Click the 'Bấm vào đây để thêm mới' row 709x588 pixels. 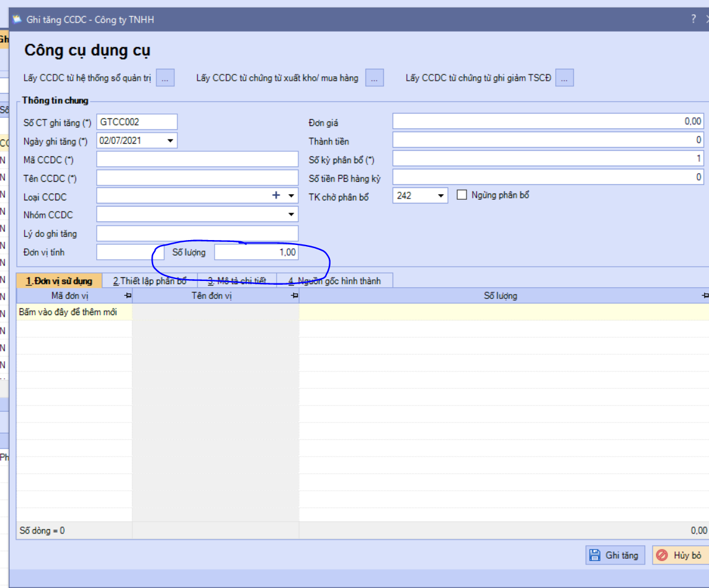[363, 312]
